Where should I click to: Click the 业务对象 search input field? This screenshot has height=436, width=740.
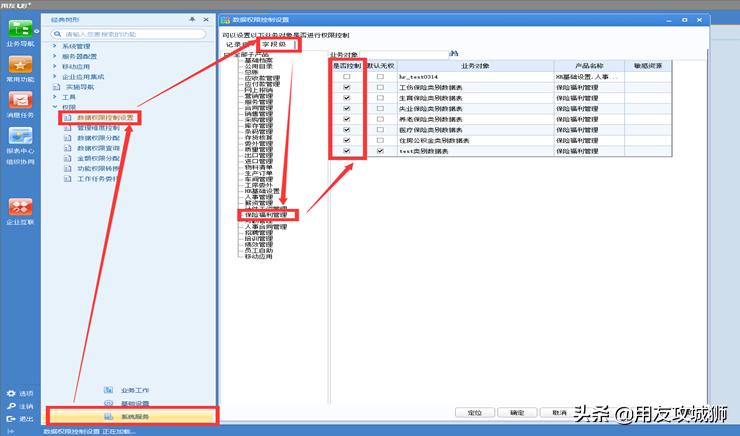[x=404, y=55]
